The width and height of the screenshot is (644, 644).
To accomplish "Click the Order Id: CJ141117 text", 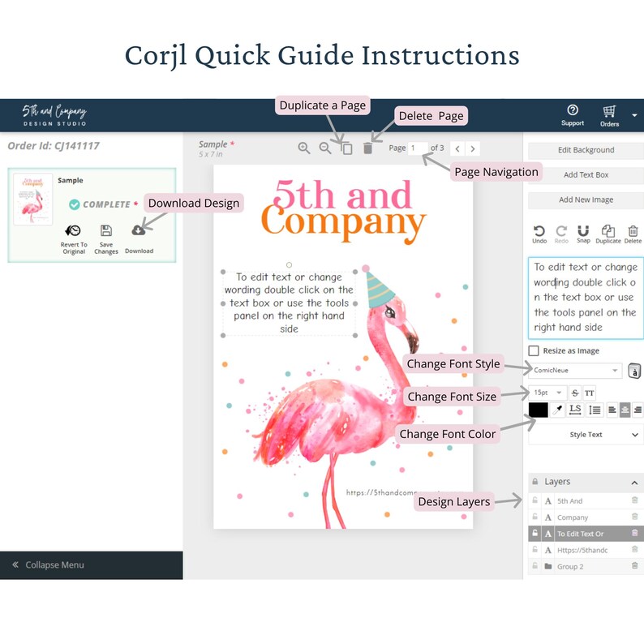I will [54, 146].
